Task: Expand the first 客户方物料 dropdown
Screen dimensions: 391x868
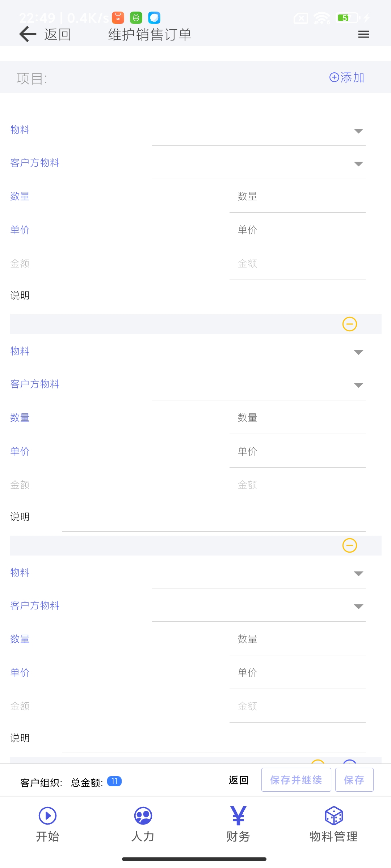Action: point(258,164)
